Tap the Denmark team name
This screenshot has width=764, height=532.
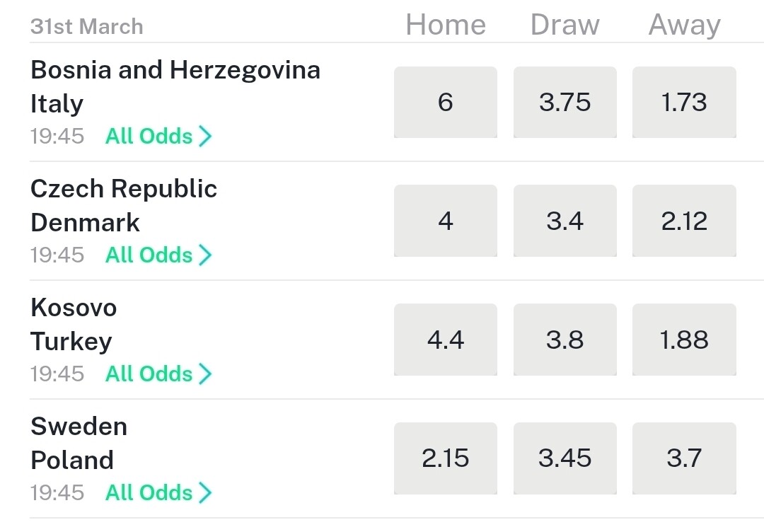(x=85, y=223)
